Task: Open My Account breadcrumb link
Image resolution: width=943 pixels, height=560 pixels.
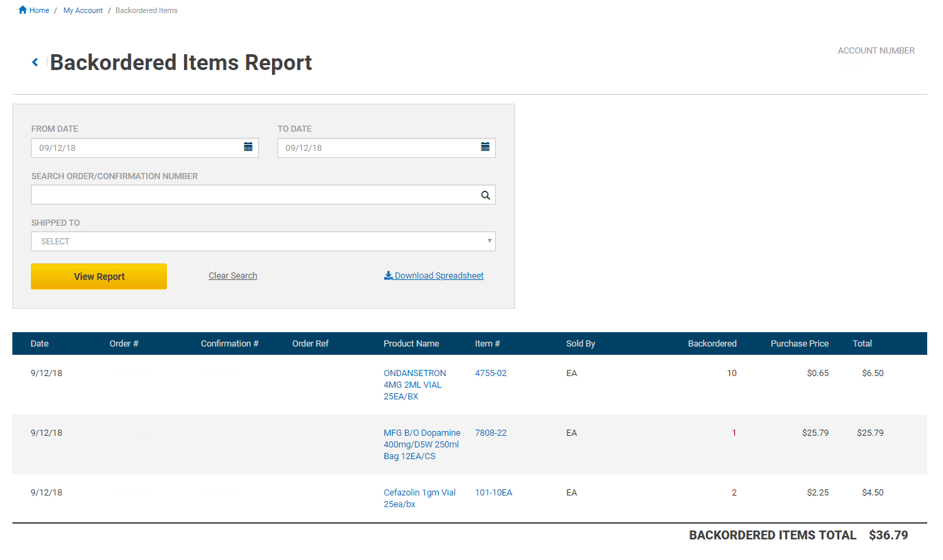Action: tap(83, 10)
